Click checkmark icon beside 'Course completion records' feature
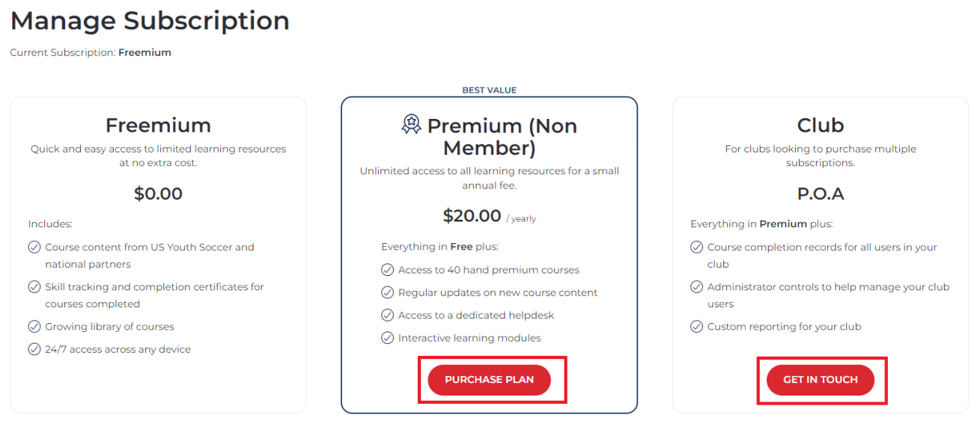 click(696, 247)
